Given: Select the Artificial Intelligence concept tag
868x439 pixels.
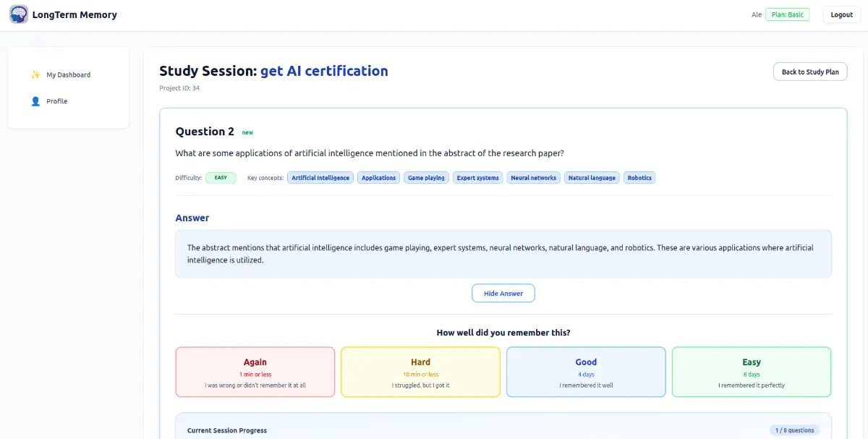Looking at the screenshot, I should coord(320,178).
